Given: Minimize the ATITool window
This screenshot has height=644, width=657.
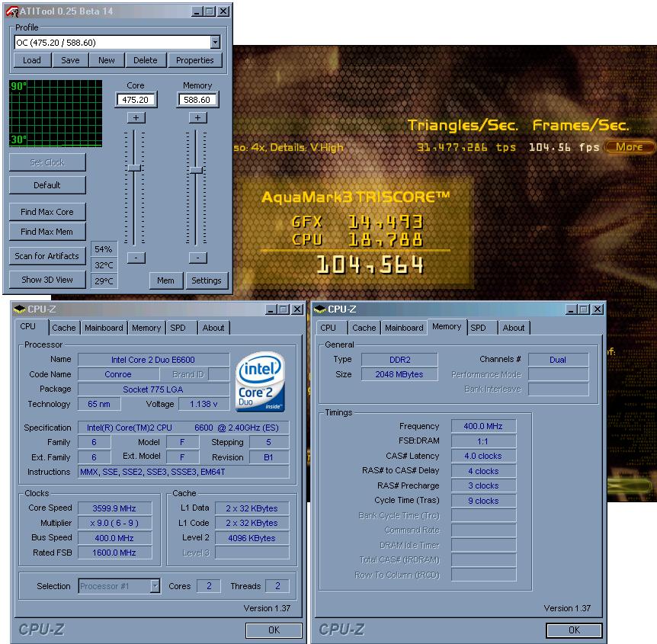Looking at the screenshot, I should click(x=197, y=11).
